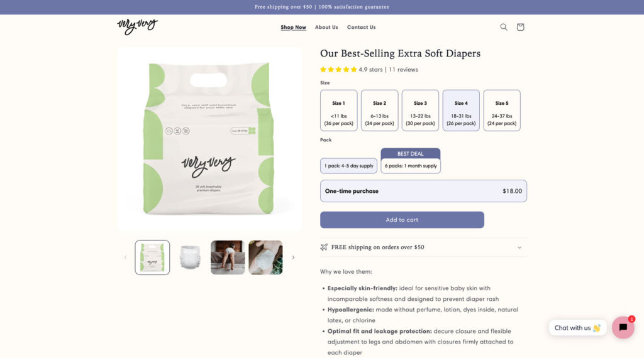
Task: Click the airplane shipping icon
Action: pyautogui.click(x=324, y=247)
